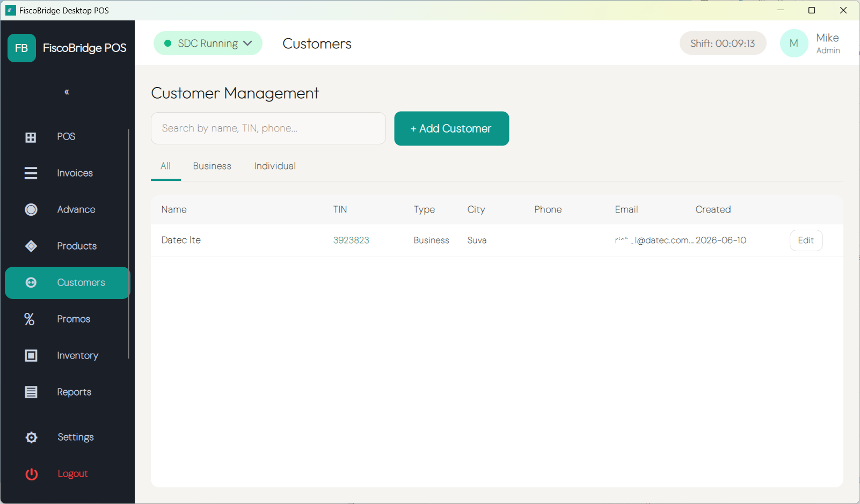The height and width of the screenshot is (504, 860).
Task: Click the Reports document icon
Action: (x=31, y=392)
